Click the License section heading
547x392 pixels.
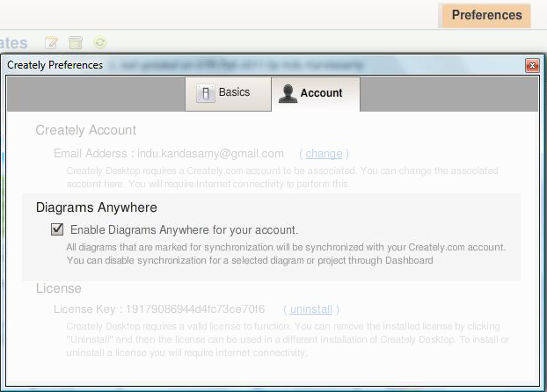[x=58, y=288]
